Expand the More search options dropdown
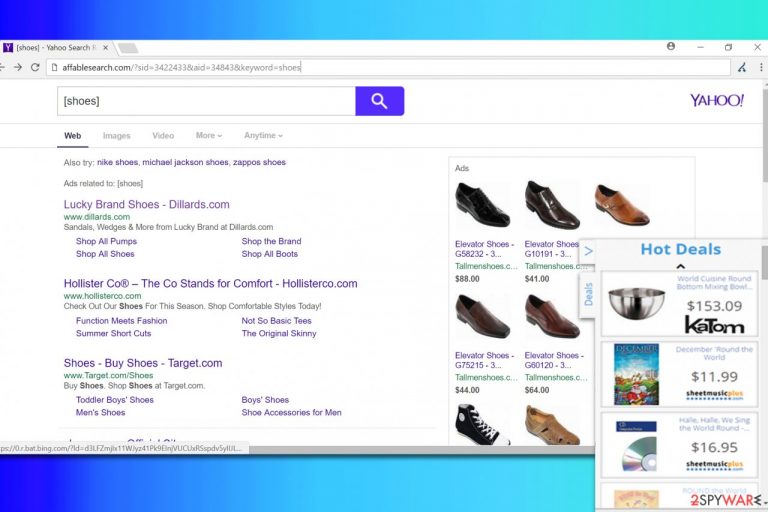Image resolution: width=768 pixels, height=512 pixels. (x=209, y=136)
